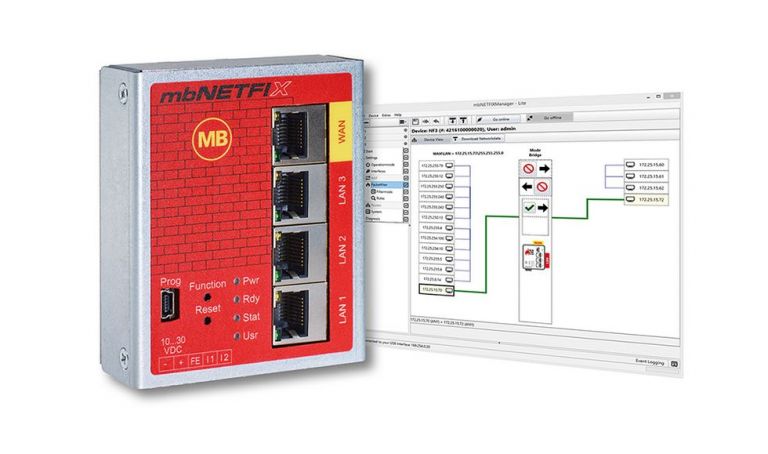Click the plug icon beside Go offline

coord(530,118)
